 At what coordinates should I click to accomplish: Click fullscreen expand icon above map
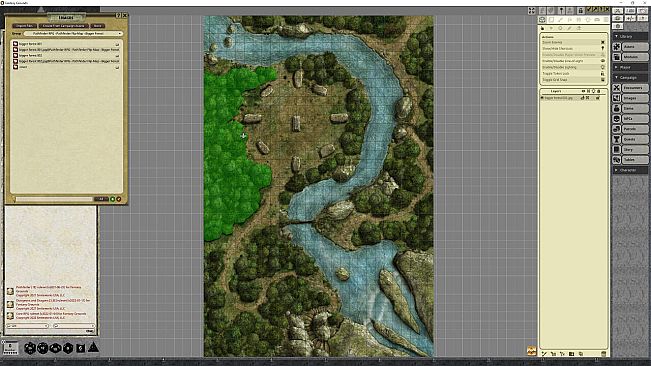(532, 11)
